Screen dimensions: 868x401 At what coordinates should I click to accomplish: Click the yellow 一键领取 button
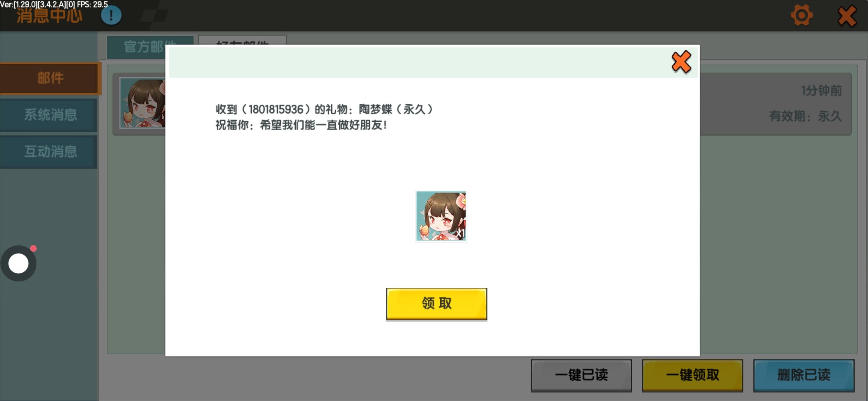click(692, 375)
